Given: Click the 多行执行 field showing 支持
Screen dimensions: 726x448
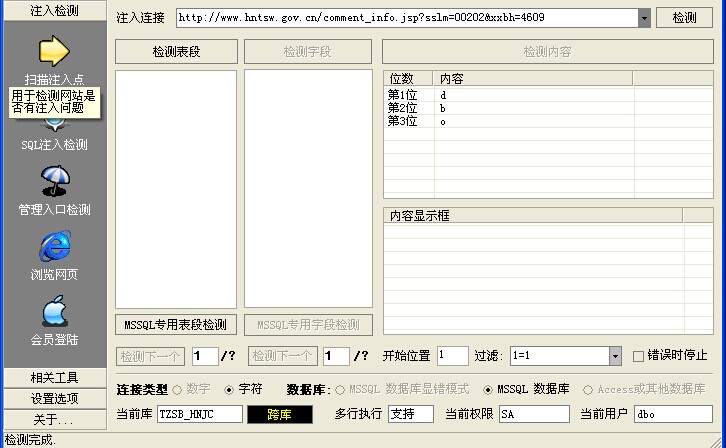Looking at the screenshot, I should coord(411,414).
